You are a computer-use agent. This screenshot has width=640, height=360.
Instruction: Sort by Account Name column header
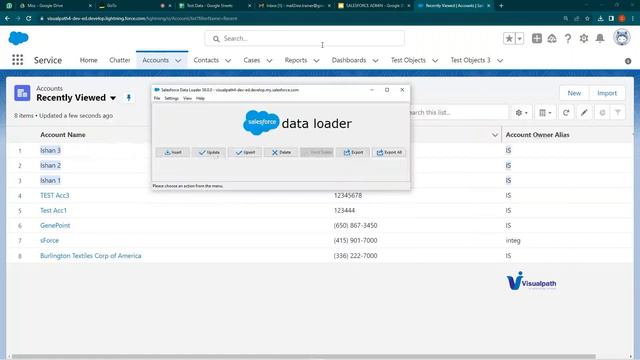[63, 135]
